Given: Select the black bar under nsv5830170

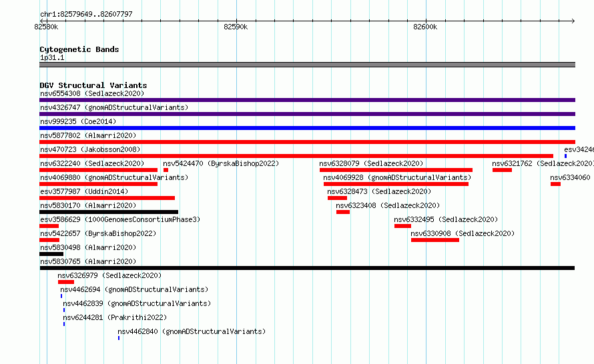Looking at the screenshot, I should coord(109,212).
